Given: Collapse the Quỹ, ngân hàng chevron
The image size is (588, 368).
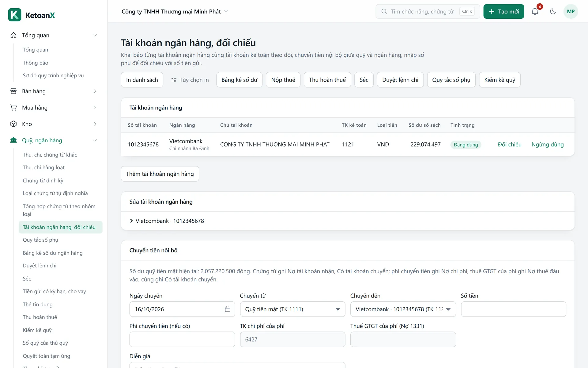Looking at the screenshot, I should [x=95, y=140].
